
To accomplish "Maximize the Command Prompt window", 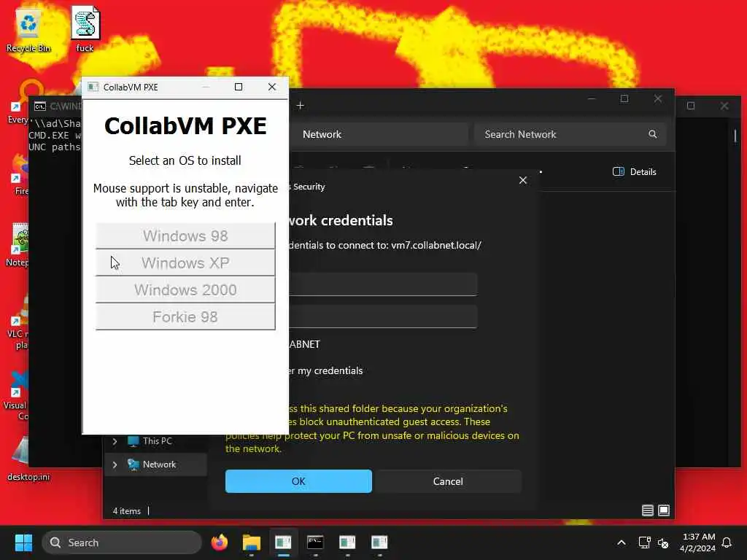I will pos(691,106).
